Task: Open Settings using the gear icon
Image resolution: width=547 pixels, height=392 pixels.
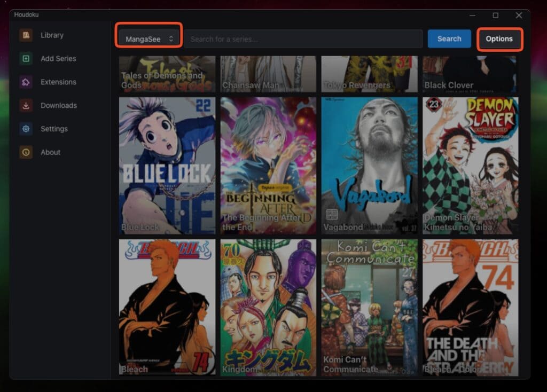Action: click(x=26, y=129)
